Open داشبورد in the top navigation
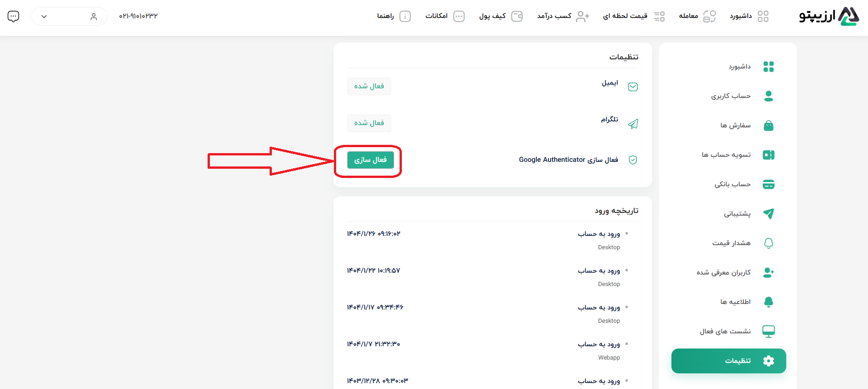 pos(741,16)
